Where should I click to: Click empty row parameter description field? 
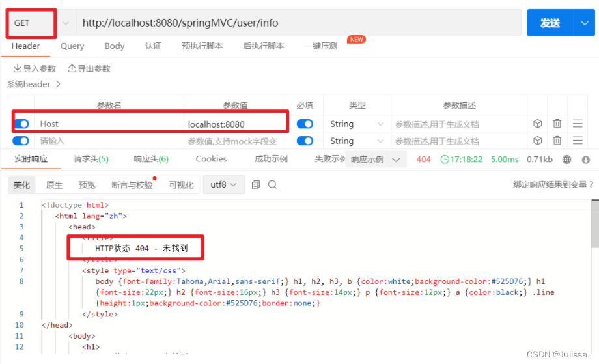pos(459,141)
